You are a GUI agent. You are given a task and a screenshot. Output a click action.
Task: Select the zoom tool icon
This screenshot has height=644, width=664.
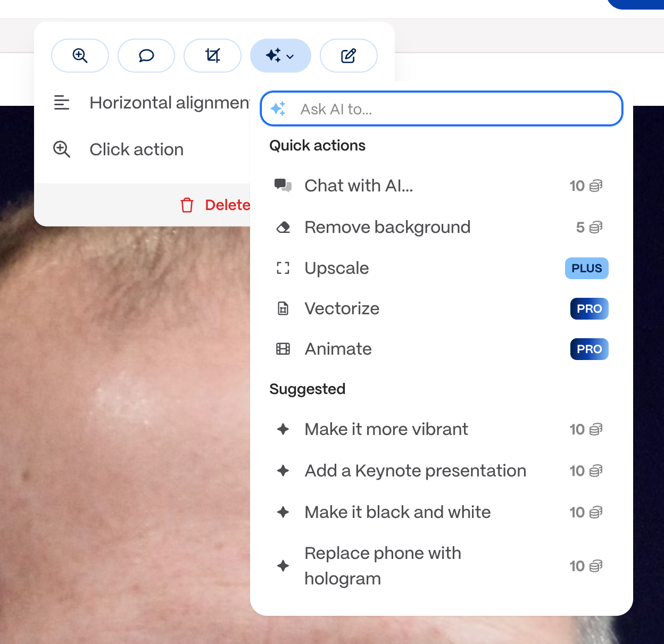pyautogui.click(x=80, y=55)
